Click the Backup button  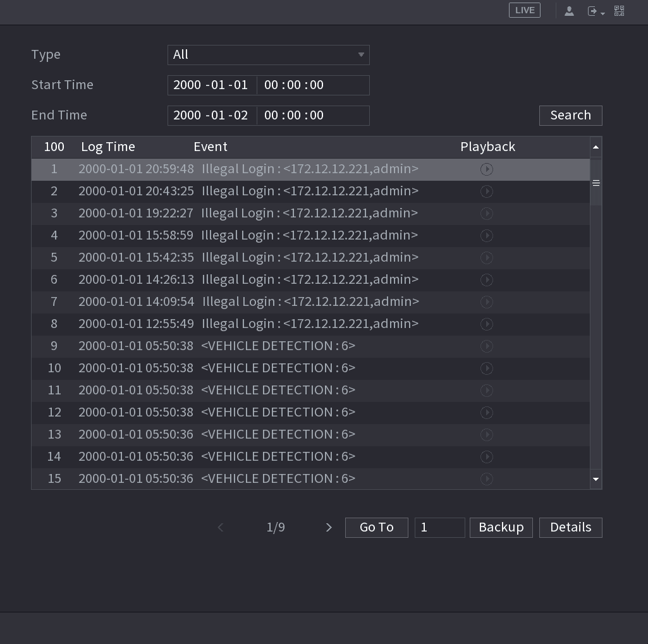pos(501,528)
